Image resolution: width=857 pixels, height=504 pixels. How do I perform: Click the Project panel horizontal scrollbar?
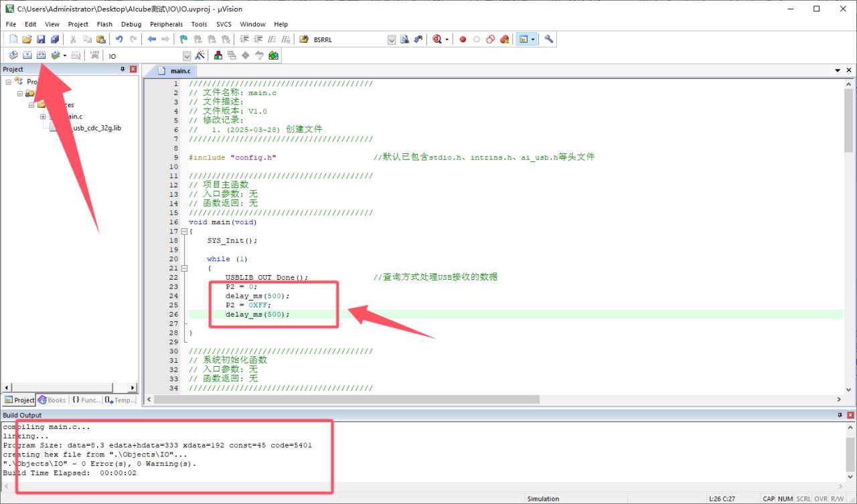(69, 388)
